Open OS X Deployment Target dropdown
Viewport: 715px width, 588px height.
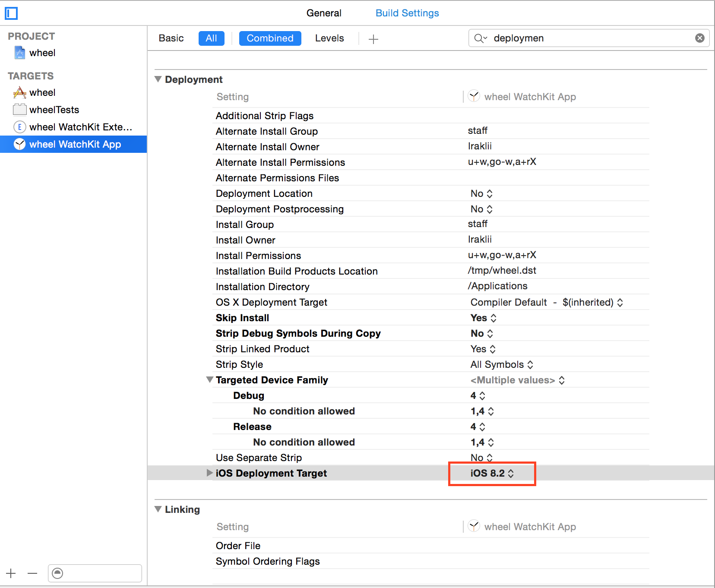(x=547, y=302)
